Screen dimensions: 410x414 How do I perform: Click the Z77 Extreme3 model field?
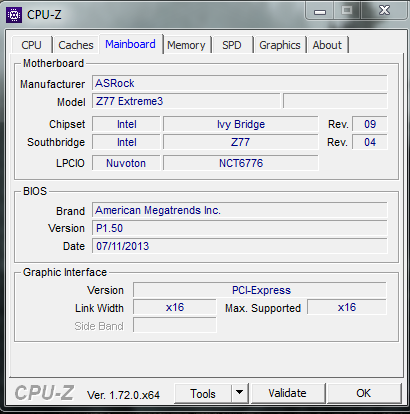click(x=186, y=101)
